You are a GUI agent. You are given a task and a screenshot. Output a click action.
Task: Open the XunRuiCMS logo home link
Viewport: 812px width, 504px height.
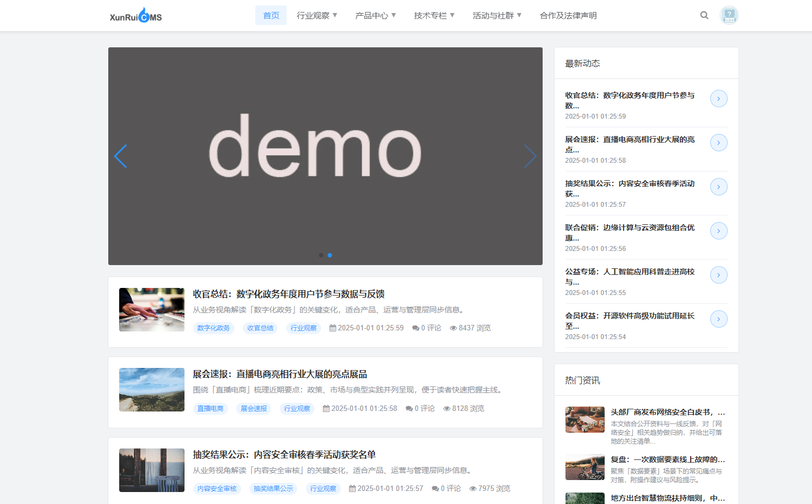[136, 15]
